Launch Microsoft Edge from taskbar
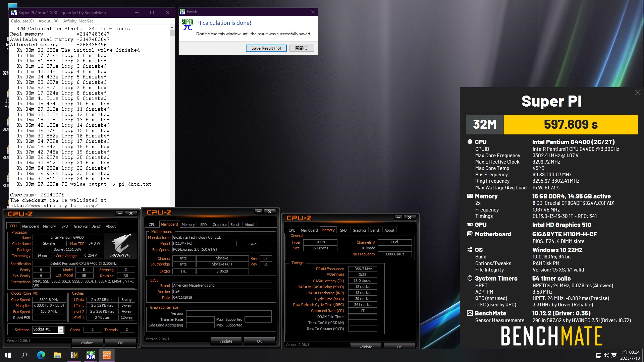The height and width of the screenshot is (362, 644). click(41, 355)
